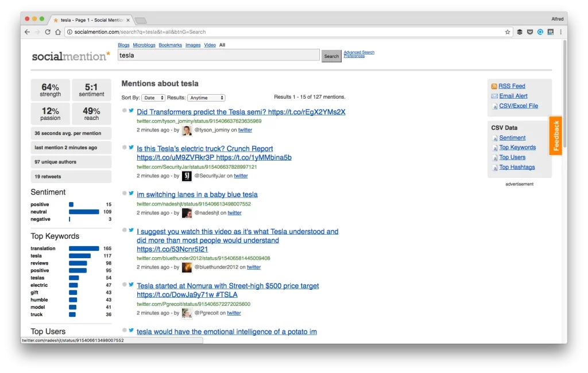The height and width of the screenshot is (373, 588).
Task: Open the Preferences link
Action: pyautogui.click(x=354, y=56)
